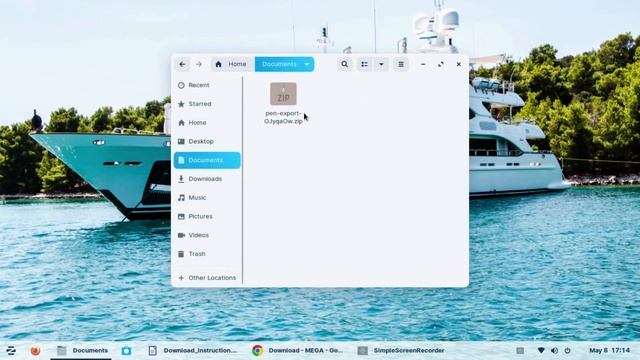Switch to SimpleScreenRecorder in taskbar
640x360 pixels.
tap(401, 350)
